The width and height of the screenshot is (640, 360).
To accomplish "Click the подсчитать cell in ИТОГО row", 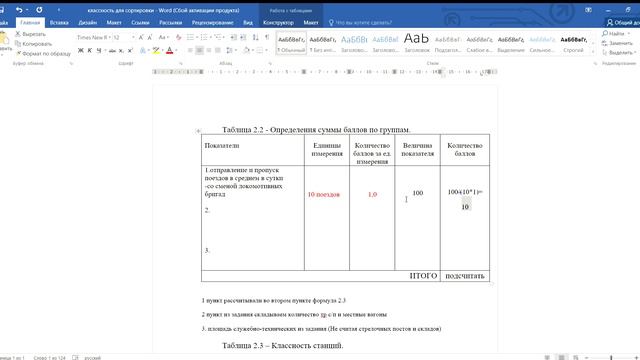I will [x=465, y=276].
